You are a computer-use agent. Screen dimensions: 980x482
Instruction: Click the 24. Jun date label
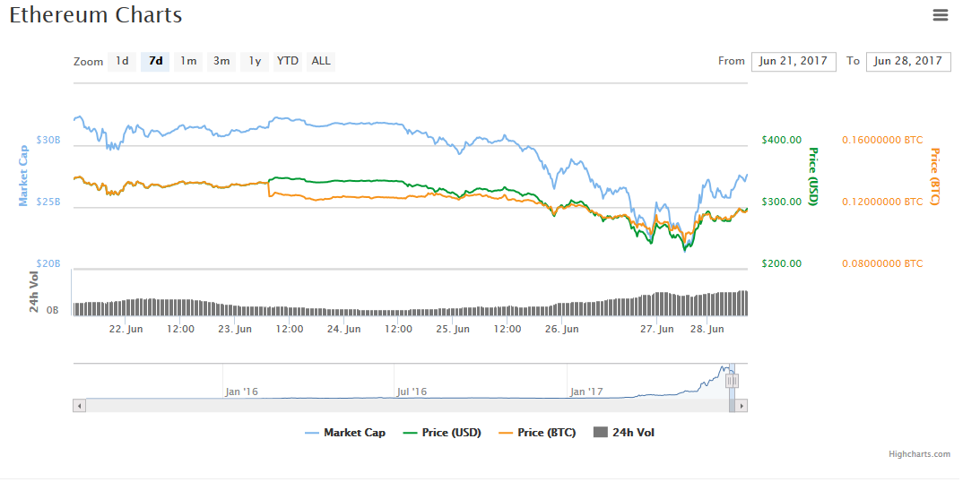[x=344, y=329]
